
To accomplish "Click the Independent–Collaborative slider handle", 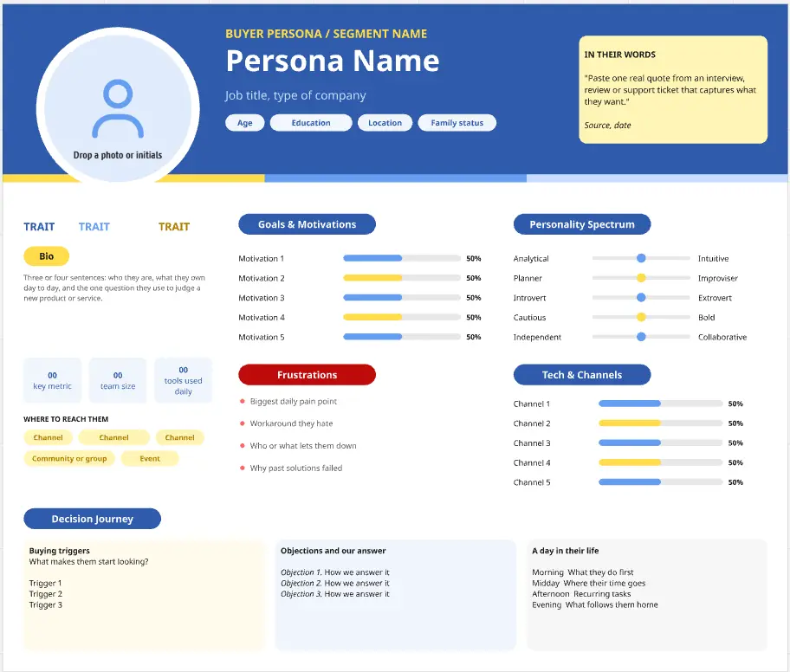I will [641, 337].
